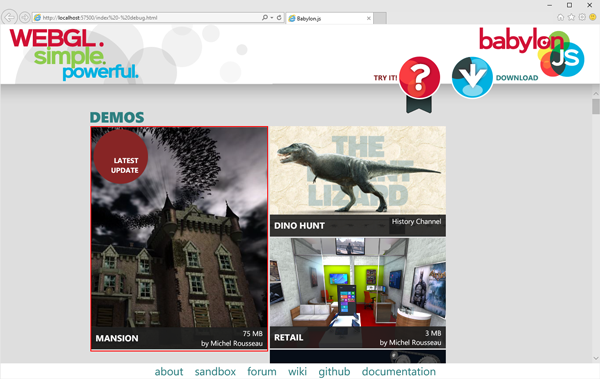Expand the address bar search dropdown arrow
This screenshot has height=379, width=600.
tap(272, 18)
